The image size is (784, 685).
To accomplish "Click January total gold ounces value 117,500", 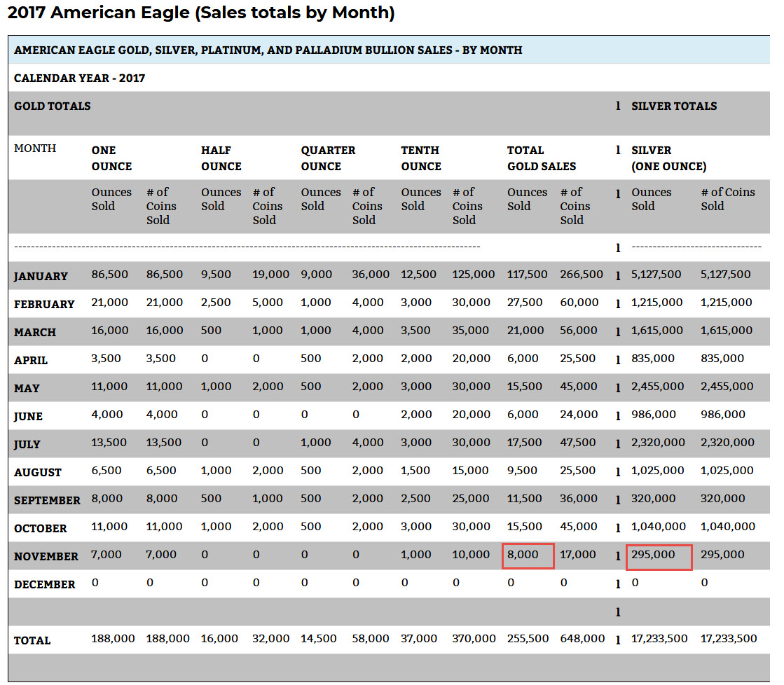I will click(x=527, y=275).
